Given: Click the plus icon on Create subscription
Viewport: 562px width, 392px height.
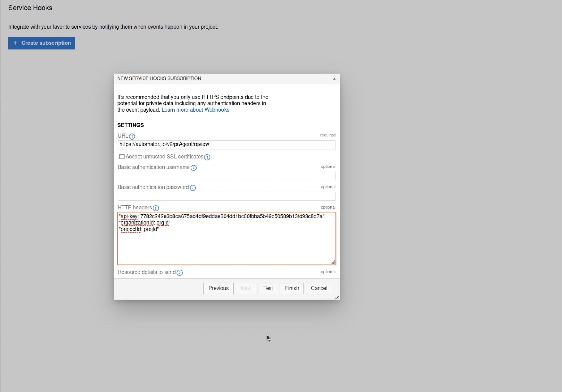Looking at the screenshot, I should pyautogui.click(x=15, y=43).
